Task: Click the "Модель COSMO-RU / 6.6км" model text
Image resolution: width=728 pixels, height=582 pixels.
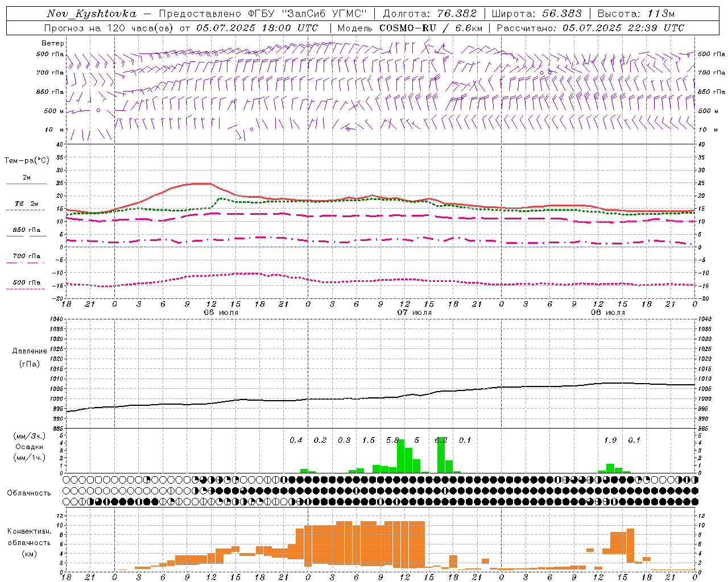Action: pyautogui.click(x=410, y=28)
